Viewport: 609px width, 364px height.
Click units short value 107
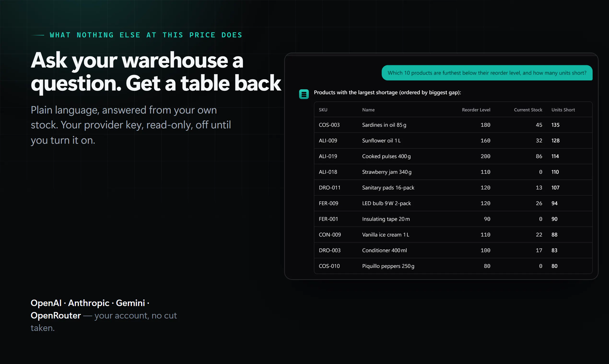(x=556, y=188)
